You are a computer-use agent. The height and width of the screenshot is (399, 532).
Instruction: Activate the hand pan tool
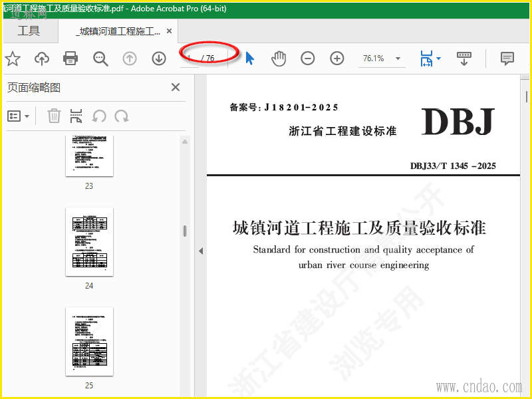[x=279, y=59]
